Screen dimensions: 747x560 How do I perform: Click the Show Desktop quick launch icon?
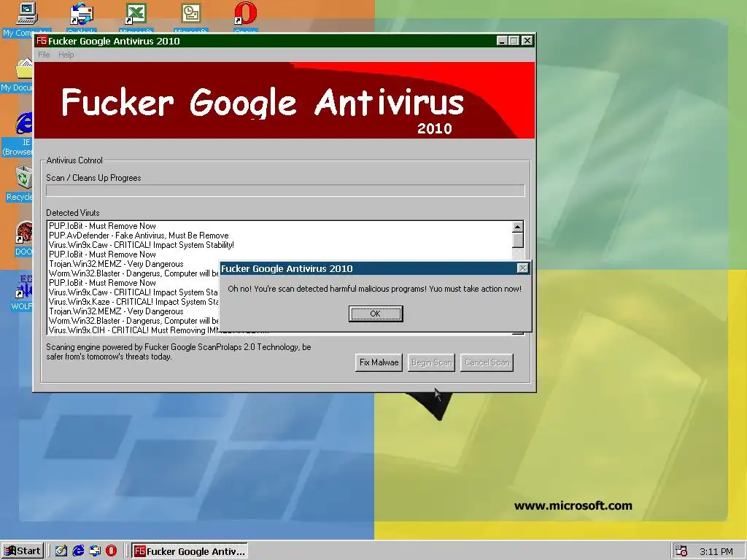tap(61, 551)
